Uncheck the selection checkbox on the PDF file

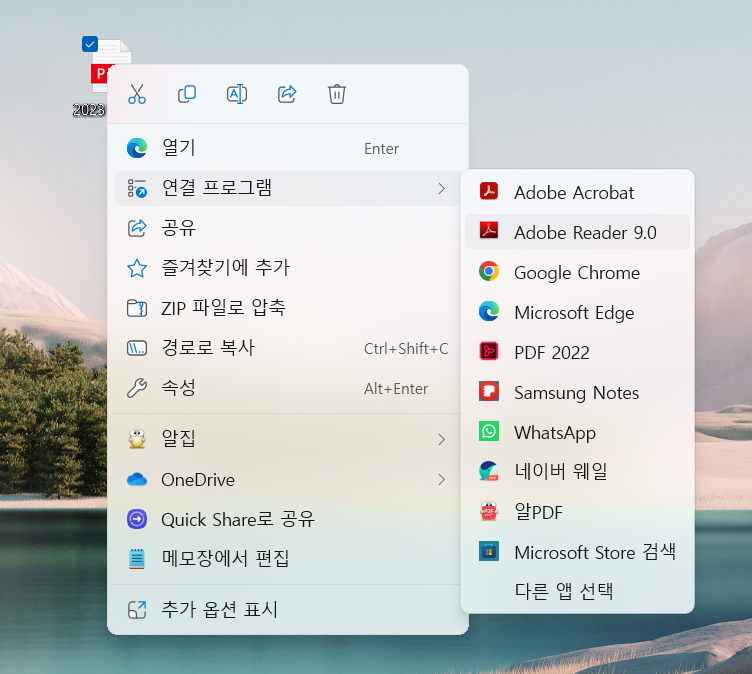coord(90,44)
